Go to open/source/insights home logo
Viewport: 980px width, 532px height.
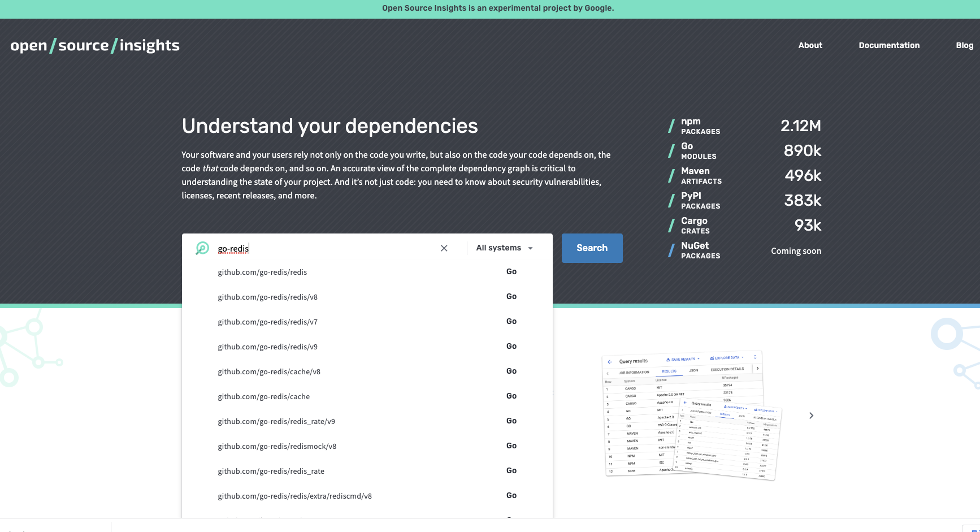(95, 45)
